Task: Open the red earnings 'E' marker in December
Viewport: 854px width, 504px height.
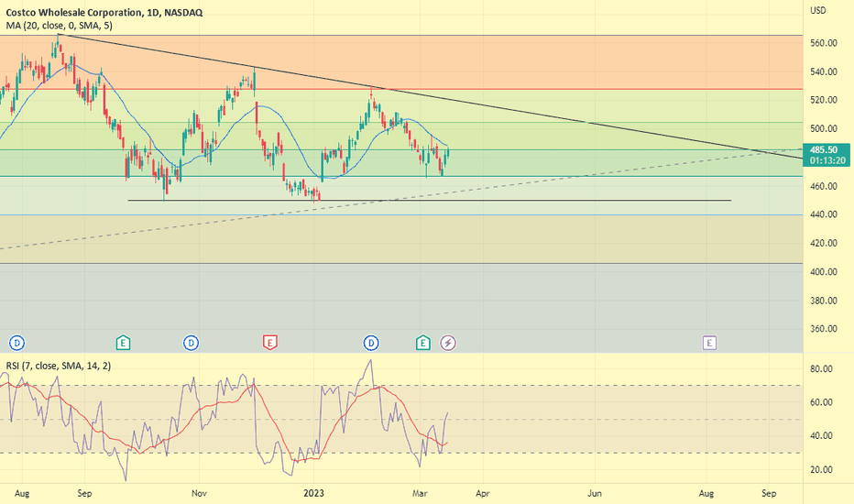Action: click(x=270, y=343)
